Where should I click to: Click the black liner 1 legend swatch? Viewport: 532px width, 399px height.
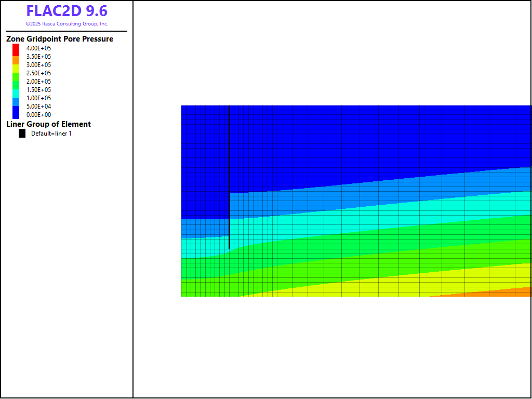pyautogui.click(x=22, y=134)
